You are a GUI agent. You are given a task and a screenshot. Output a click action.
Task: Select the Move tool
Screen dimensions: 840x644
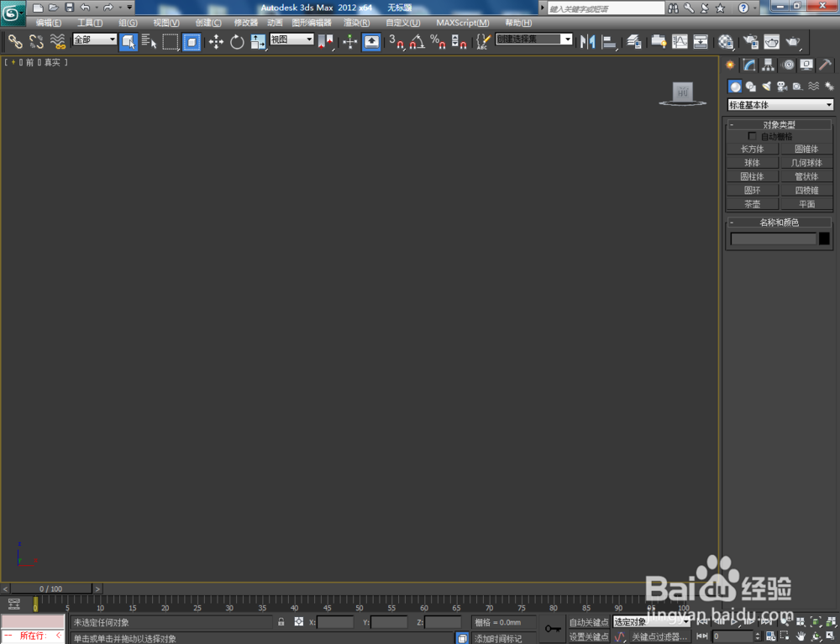(x=216, y=42)
